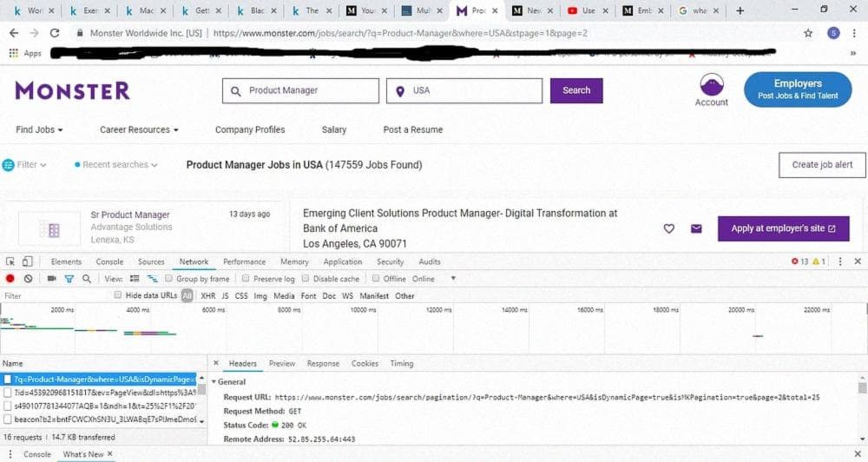Open network throttling Online dropdown
The width and height of the screenshot is (868, 462).
click(x=435, y=279)
